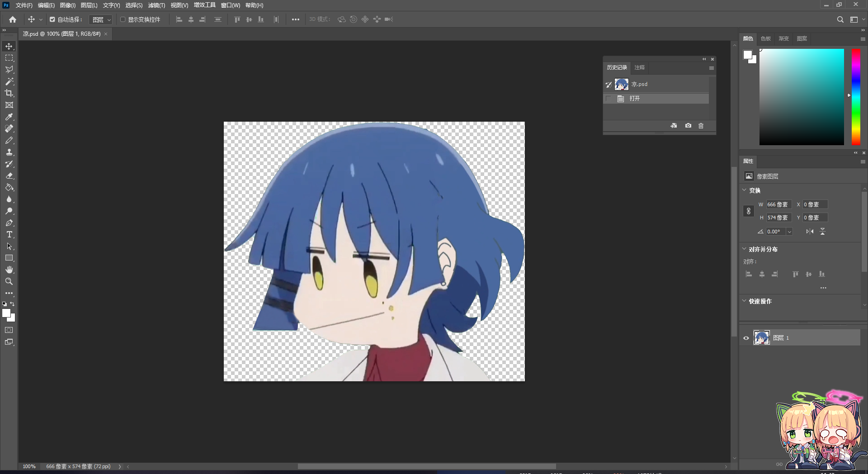
Task: Select the Magic Wand tool
Action: 9,81
